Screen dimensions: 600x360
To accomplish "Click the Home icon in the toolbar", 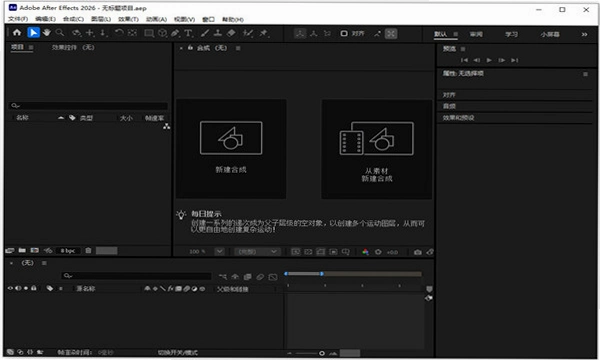I will point(17,33).
